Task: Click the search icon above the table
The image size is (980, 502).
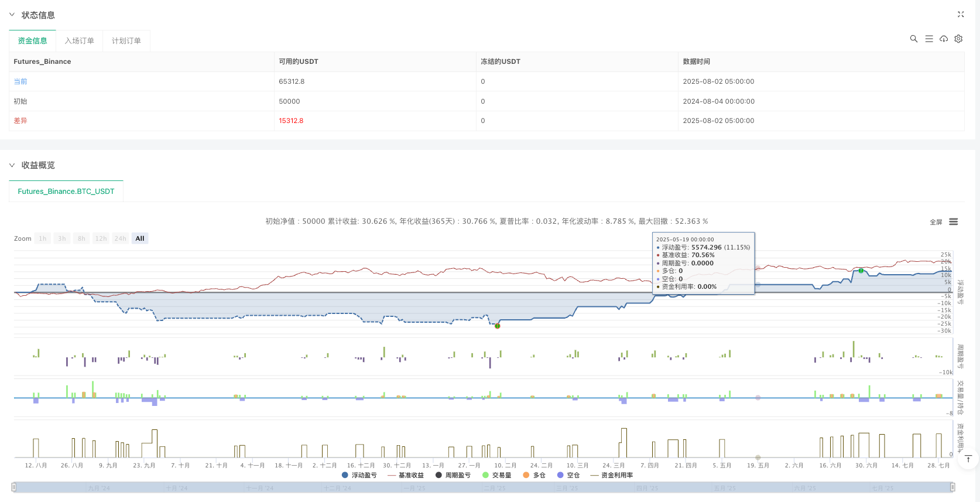Action: coord(913,39)
